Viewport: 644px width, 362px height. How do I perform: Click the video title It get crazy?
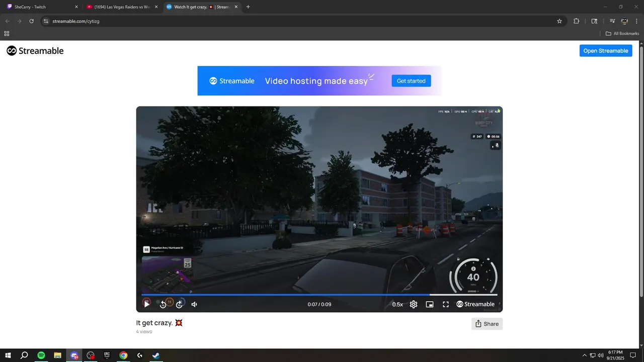159,323
